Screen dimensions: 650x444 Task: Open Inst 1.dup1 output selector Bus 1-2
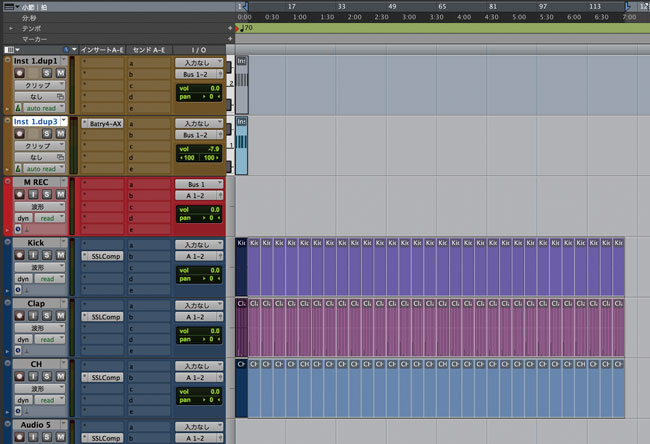[199, 74]
